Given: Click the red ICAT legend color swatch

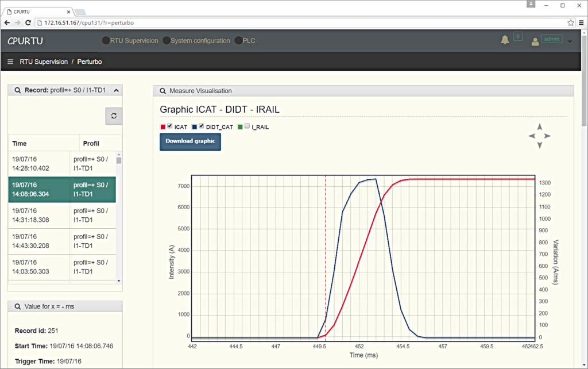Looking at the screenshot, I should (x=163, y=127).
